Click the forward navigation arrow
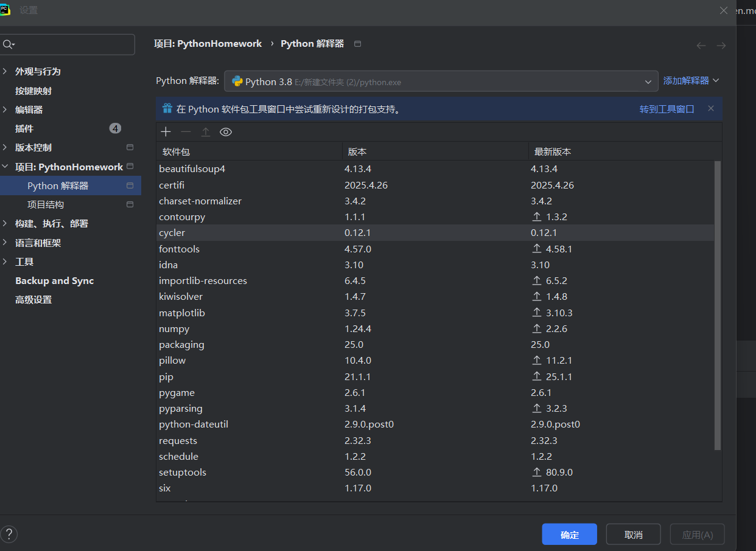The width and height of the screenshot is (756, 551). 721,46
